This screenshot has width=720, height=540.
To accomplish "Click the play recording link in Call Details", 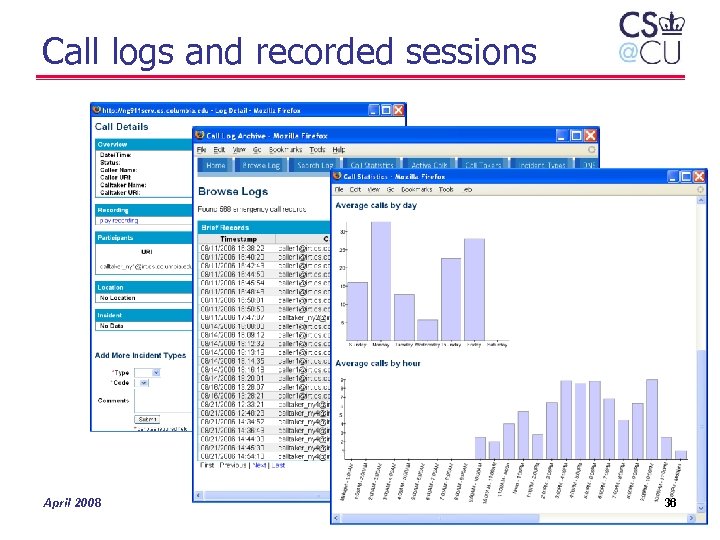I will coord(118,220).
